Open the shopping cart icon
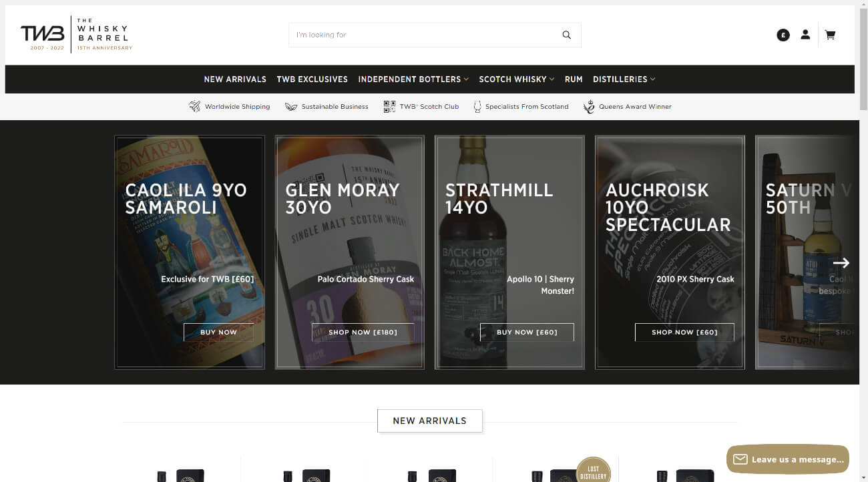Viewport: 868px width, 482px height. tap(830, 35)
